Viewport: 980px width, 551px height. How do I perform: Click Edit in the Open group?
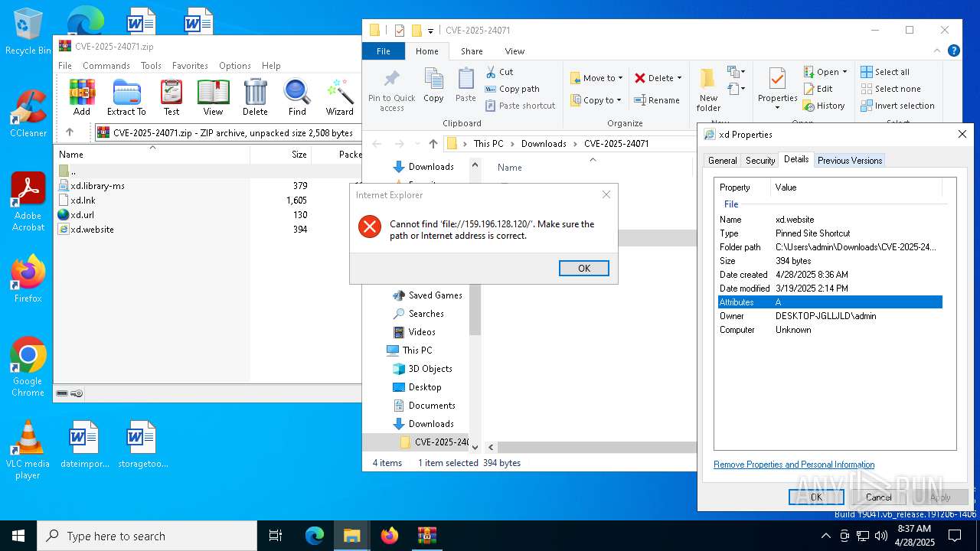[x=818, y=89]
